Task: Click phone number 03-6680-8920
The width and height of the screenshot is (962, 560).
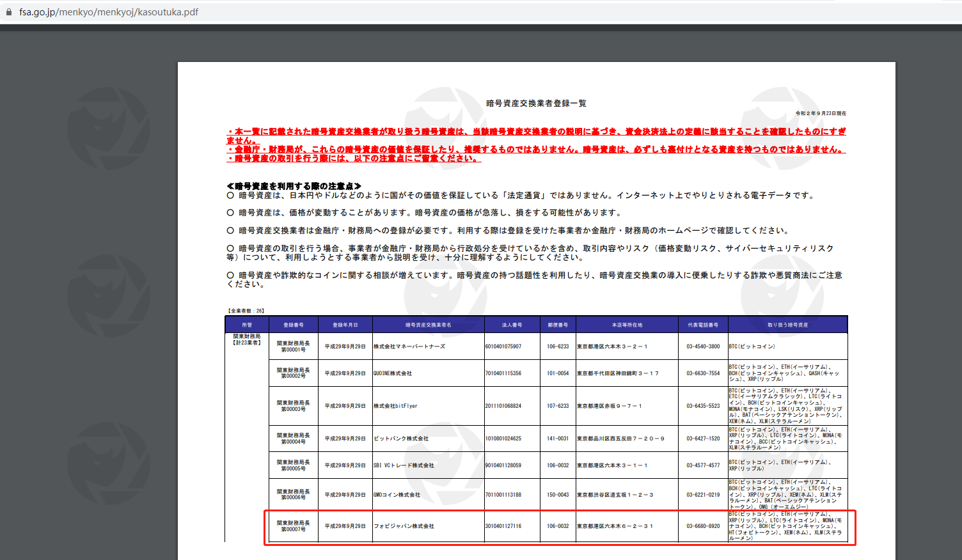Action: 703,526
